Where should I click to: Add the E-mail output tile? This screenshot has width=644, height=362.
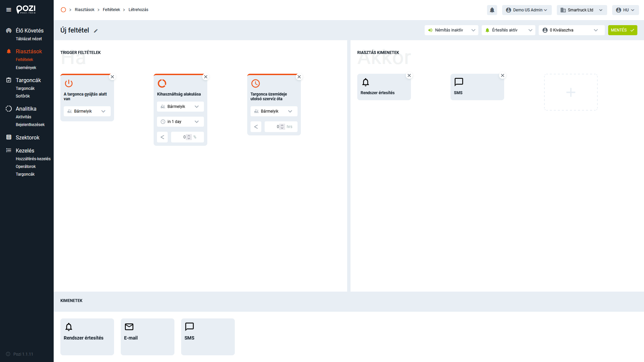click(x=147, y=337)
